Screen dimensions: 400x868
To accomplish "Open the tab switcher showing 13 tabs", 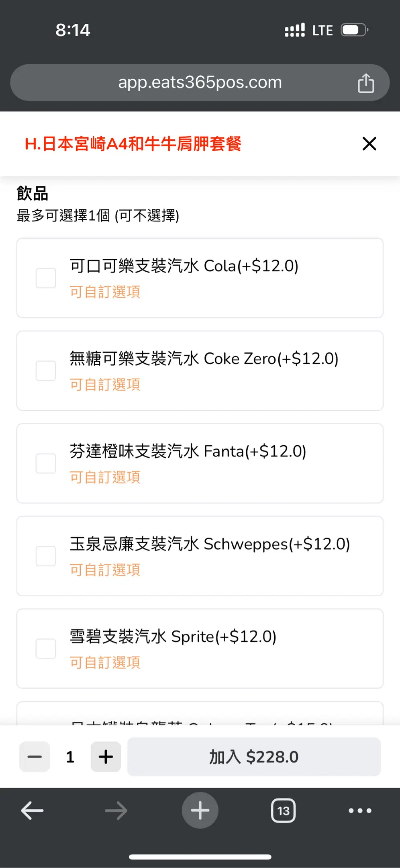I will 283,811.
